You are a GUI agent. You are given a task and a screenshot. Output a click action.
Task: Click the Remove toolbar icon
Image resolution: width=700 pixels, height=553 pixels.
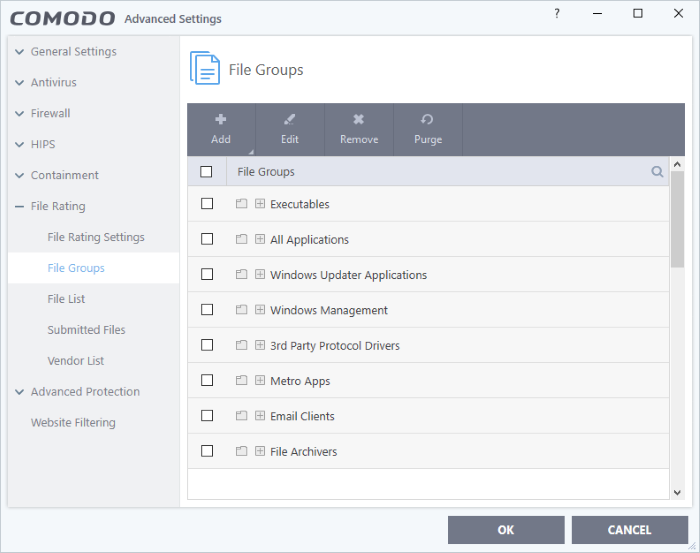coord(358,120)
